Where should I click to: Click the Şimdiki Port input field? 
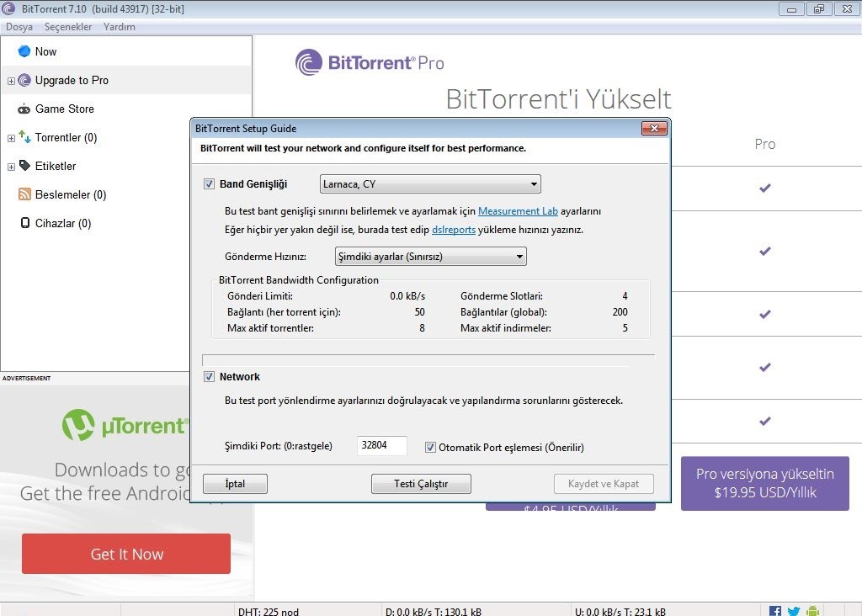click(x=382, y=445)
